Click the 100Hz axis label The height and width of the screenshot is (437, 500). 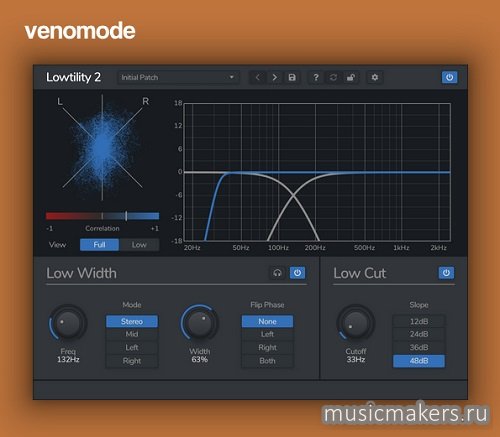coord(278,248)
